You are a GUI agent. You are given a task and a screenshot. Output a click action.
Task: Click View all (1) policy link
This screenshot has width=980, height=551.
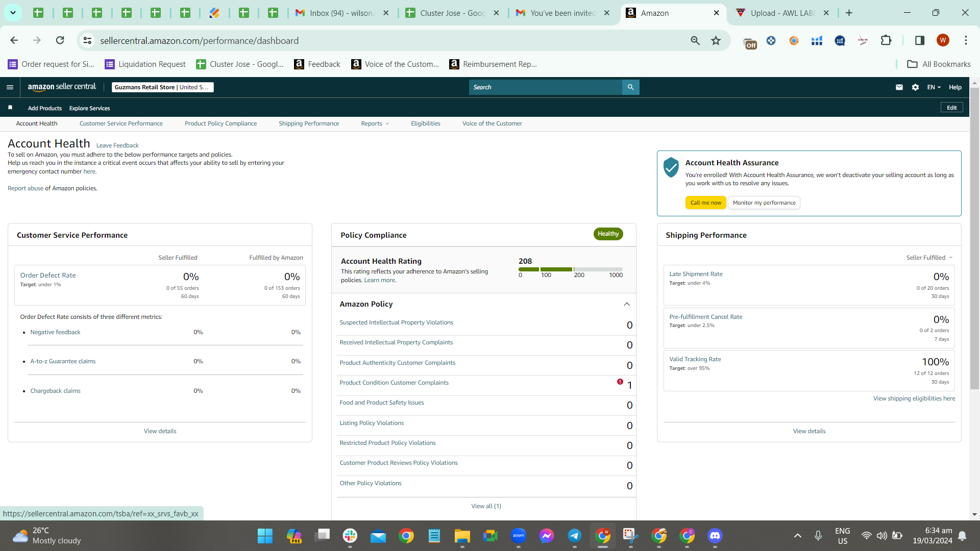point(486,506)
